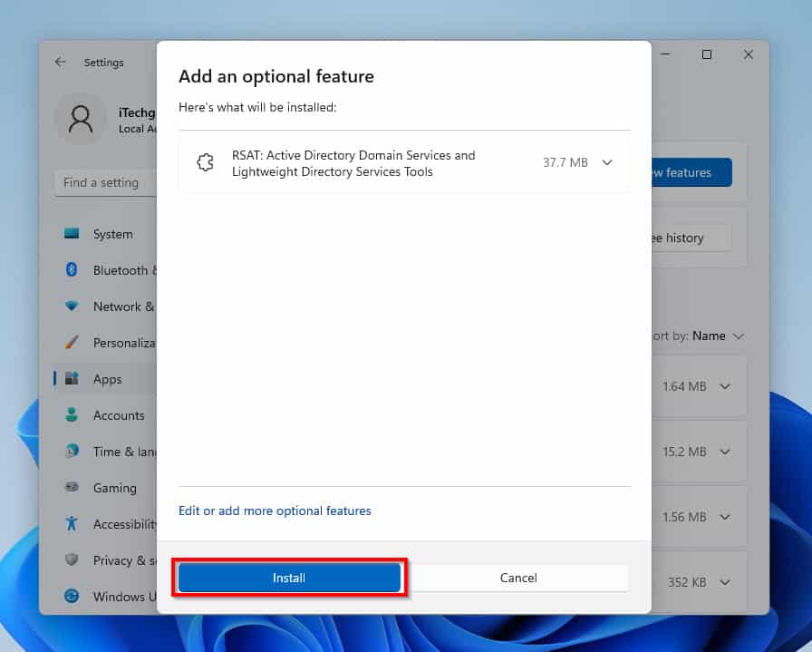This screenshot has width=812, height=652.
Task: Click the Find a setting search box
Action: click(105, 182)
